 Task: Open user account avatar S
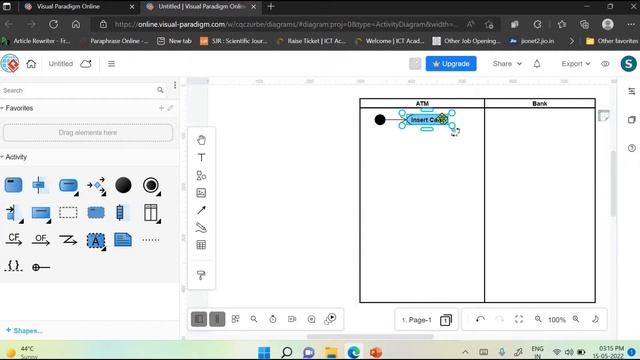629,64
